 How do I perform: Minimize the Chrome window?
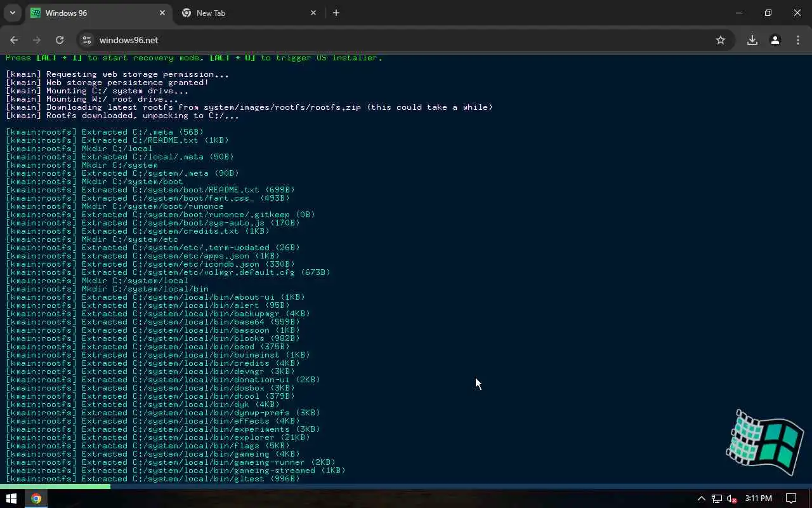[739, 13]
